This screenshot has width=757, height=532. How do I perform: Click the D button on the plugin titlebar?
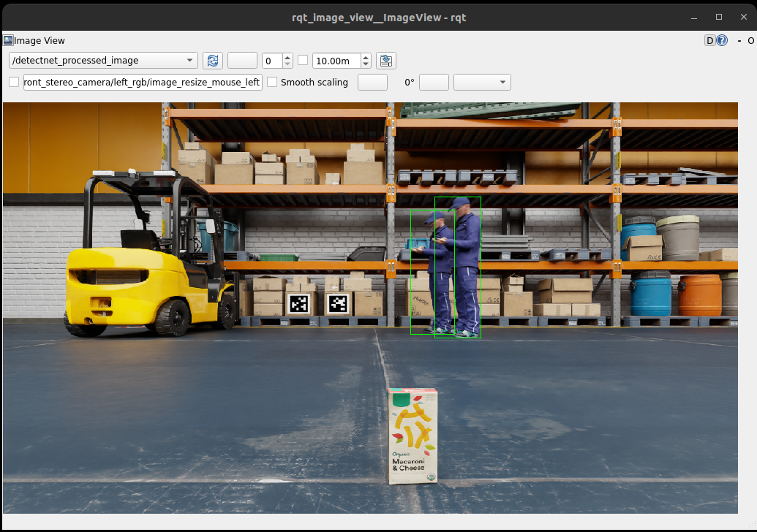point(709,40)
